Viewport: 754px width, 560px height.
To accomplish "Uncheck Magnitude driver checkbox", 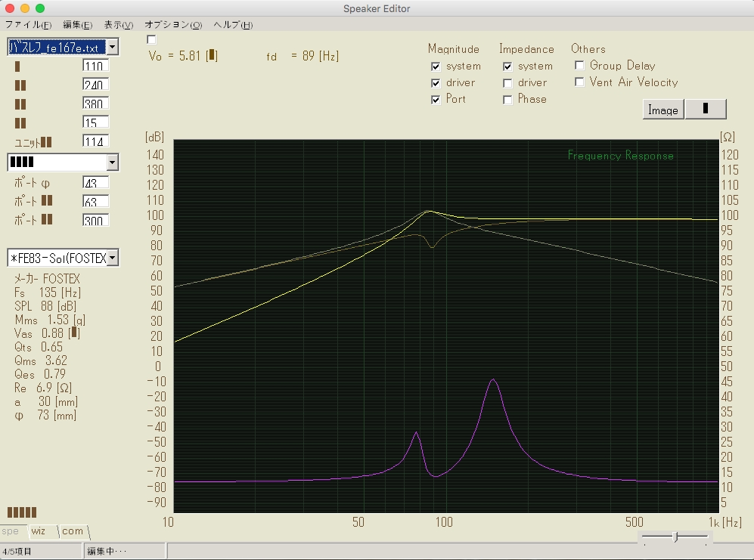I will [436, 83].
